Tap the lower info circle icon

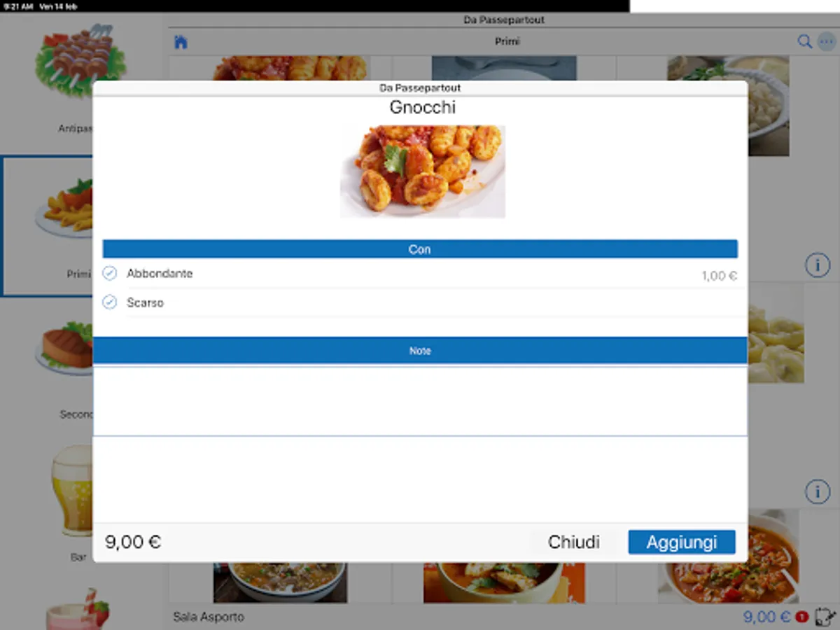[x=817, y=491]
